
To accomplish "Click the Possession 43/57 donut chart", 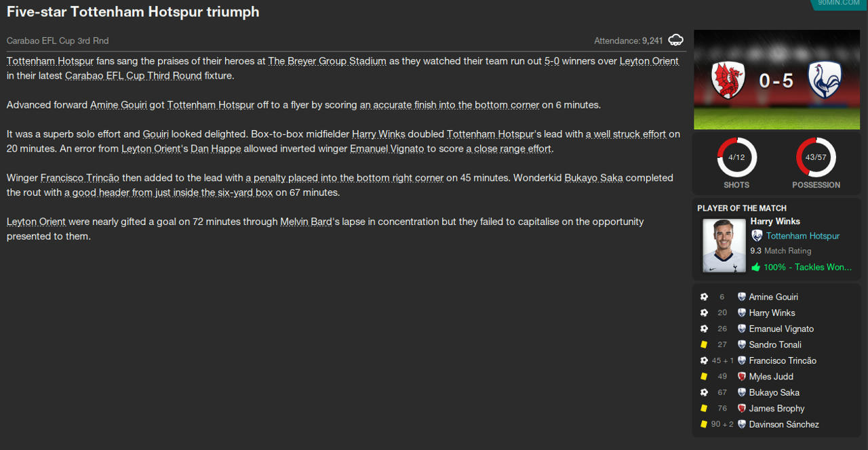I will coord(816,158).
